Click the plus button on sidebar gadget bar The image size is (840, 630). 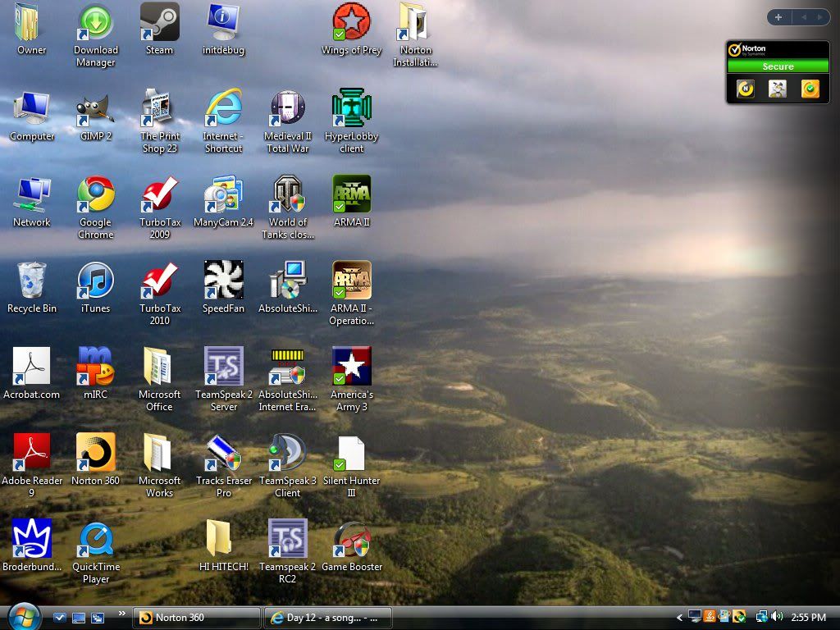coord(778,17)
